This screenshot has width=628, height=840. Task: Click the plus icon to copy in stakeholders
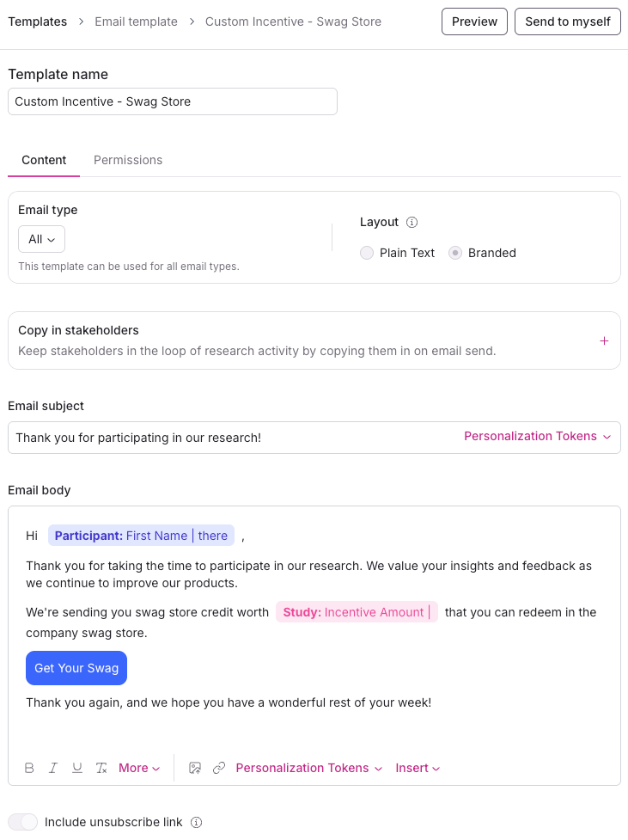pos(604,340)
